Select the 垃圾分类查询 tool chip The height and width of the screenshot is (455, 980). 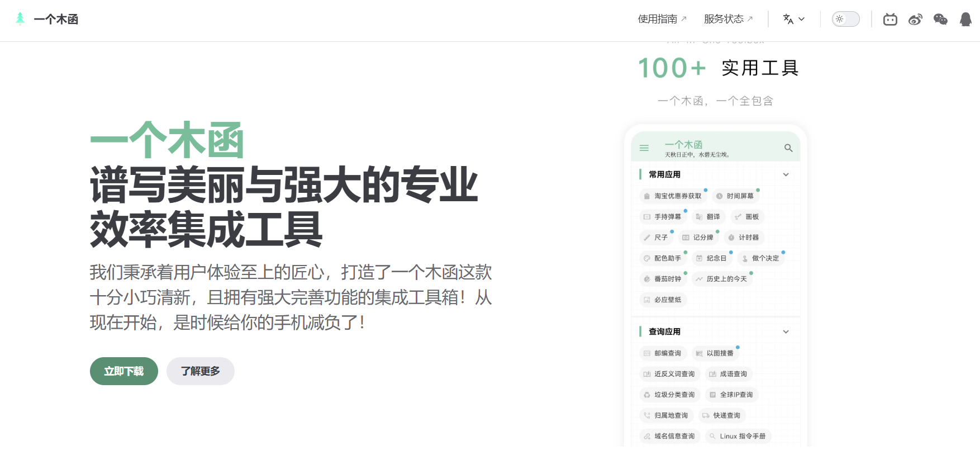669,395
